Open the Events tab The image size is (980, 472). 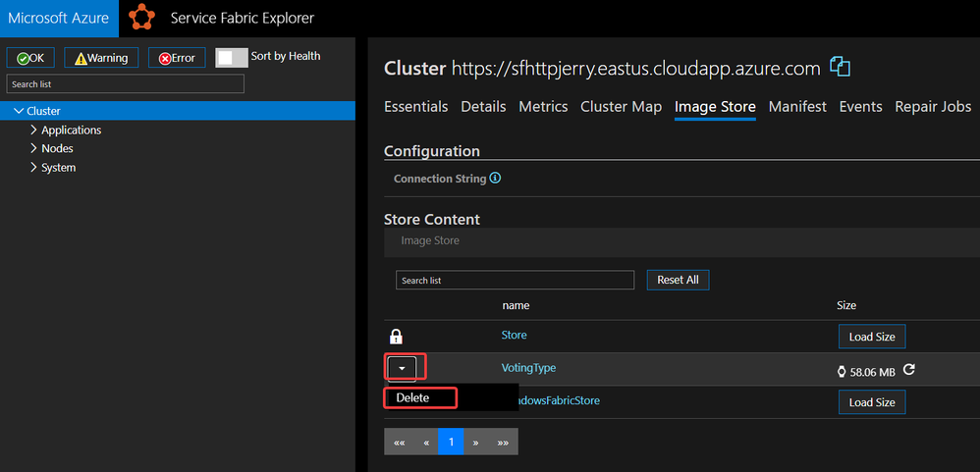860,107
